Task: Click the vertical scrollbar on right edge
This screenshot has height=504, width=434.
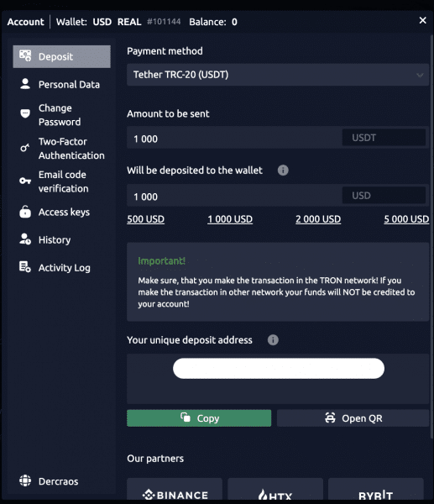Action: 431,236
